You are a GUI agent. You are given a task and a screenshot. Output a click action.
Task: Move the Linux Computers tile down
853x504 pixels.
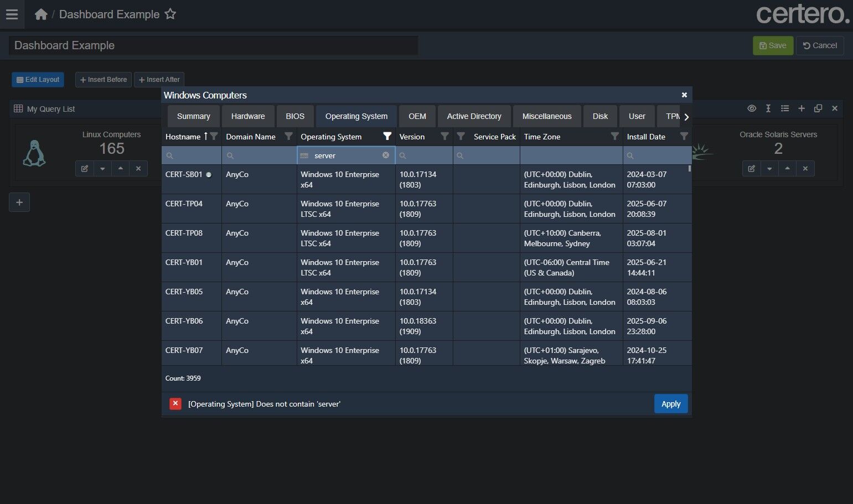tap(102, 169)
